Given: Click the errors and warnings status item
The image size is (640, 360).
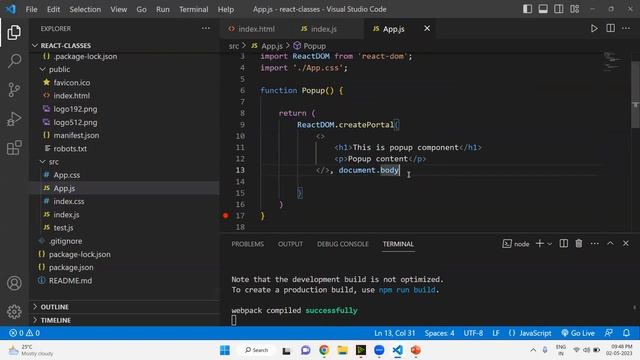Looking at the screenshot, I should click(x=24, y=333).
